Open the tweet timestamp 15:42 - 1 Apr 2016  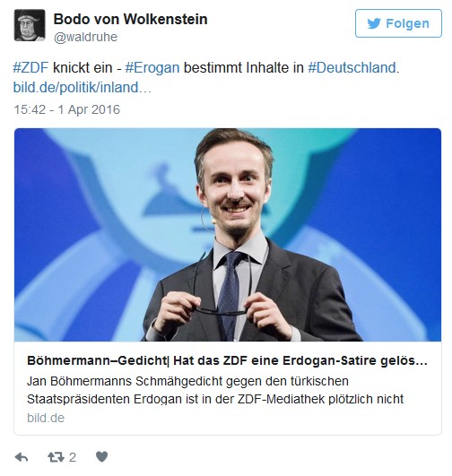coord(67,109)
